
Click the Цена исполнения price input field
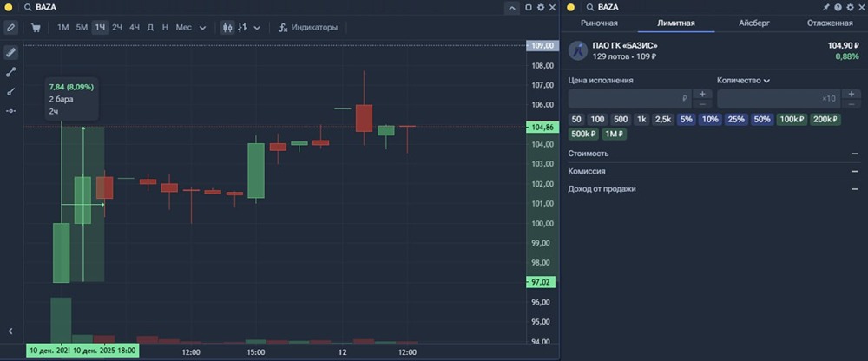point(630,99)
